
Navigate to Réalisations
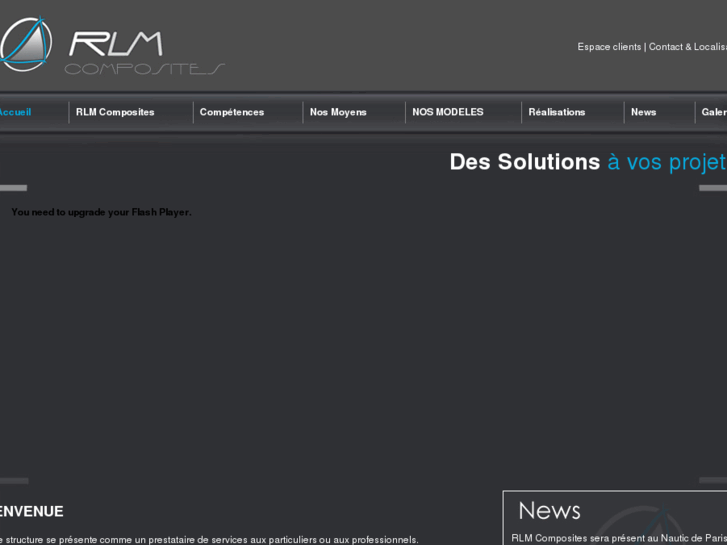point(556,112)
